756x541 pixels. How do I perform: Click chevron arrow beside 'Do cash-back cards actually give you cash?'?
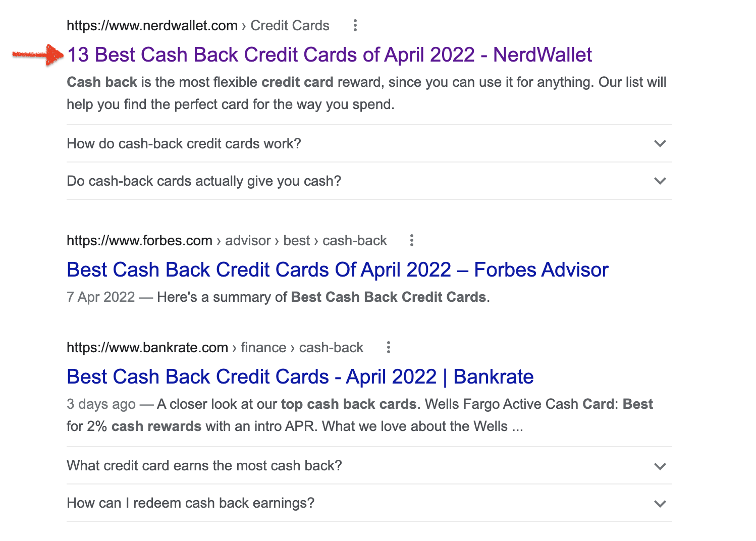pos(660,181)
